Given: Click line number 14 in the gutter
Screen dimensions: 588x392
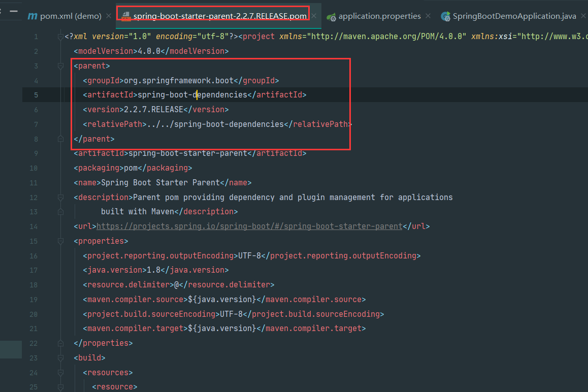Looking at the screenshot, I should pos(34,226).
